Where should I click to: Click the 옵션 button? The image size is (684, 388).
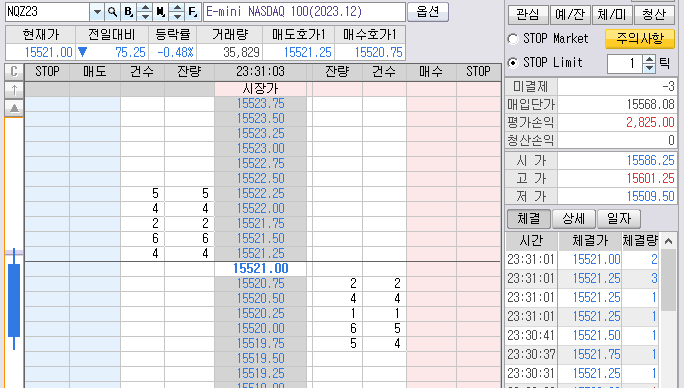428,12
